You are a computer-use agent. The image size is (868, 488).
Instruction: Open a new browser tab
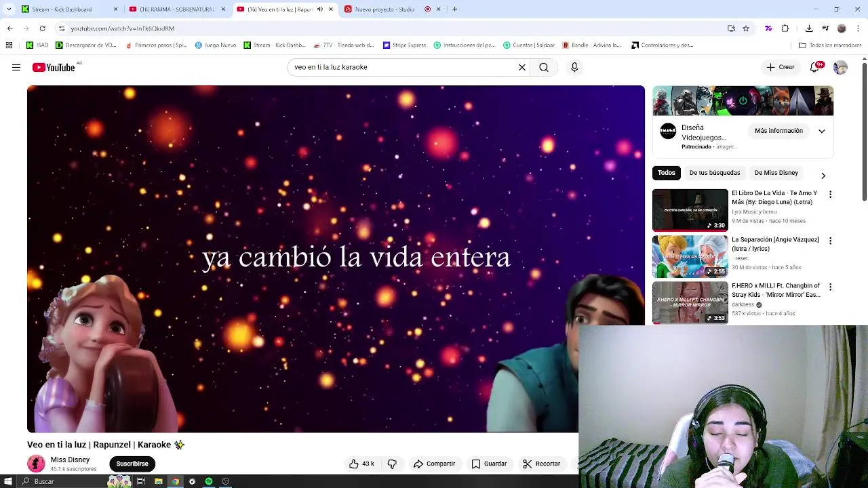click(454, 9)
